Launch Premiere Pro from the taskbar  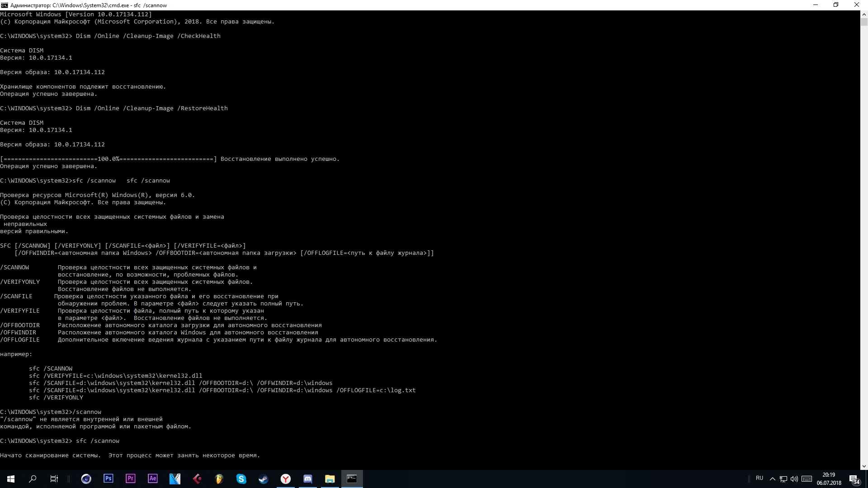(130, 479)
